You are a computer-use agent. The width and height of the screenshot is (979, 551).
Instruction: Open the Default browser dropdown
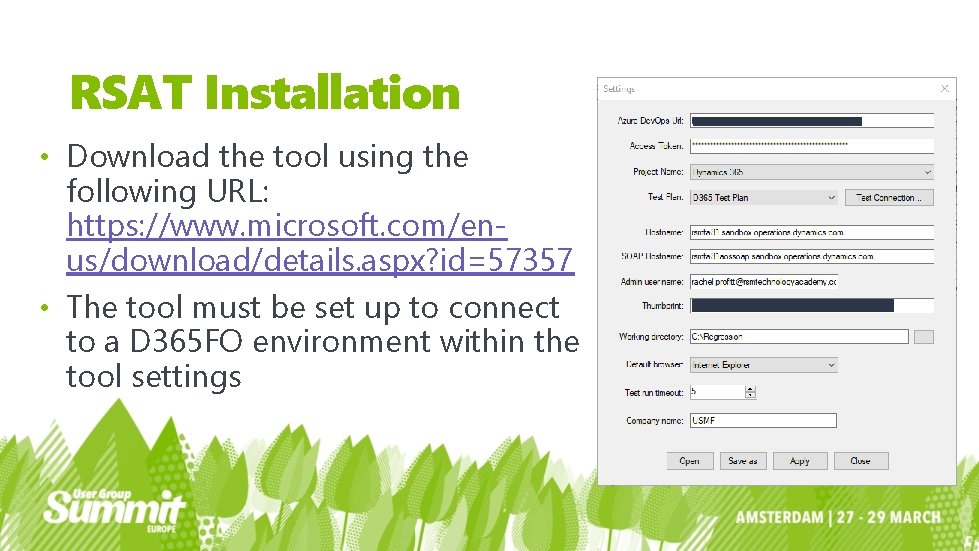[764, 364]
